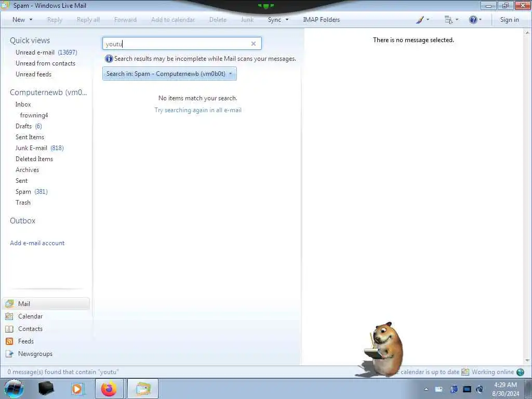Open the blue Help icon
The image size is (532, 399).
point(475,20)
